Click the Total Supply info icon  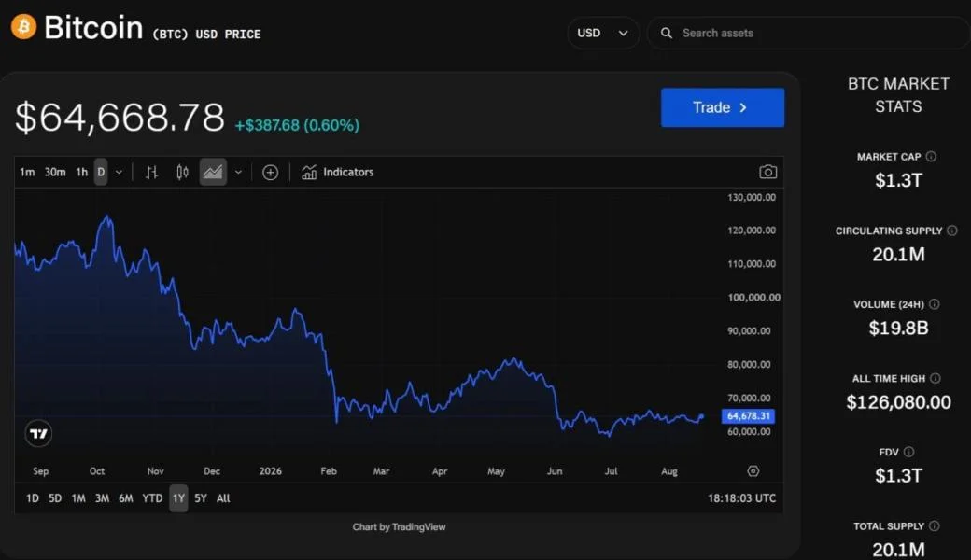pos(935,526)
